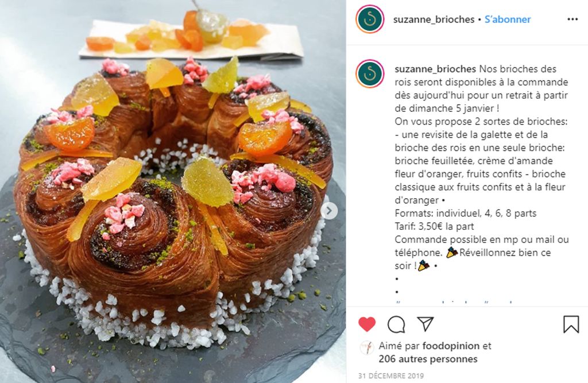
Task: Click the suzanne_brioches avatar beside the caption
Action: pos(370,73)
